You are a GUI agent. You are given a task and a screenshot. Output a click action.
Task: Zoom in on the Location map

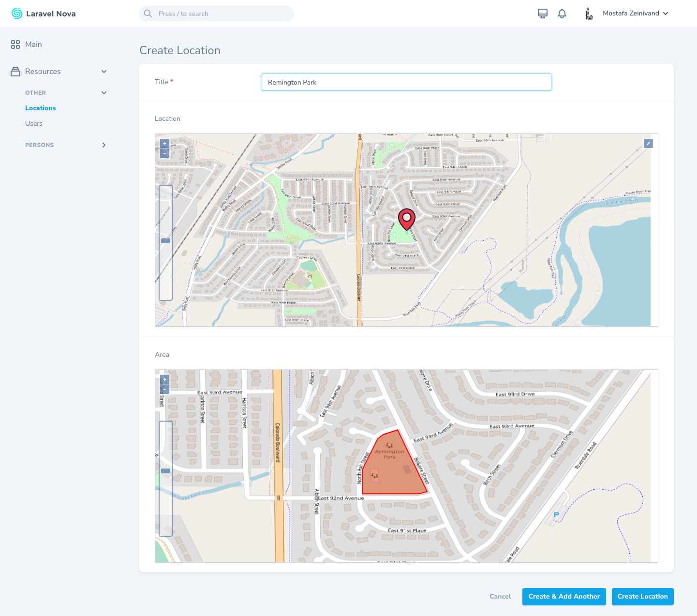[x=164, y=144]
